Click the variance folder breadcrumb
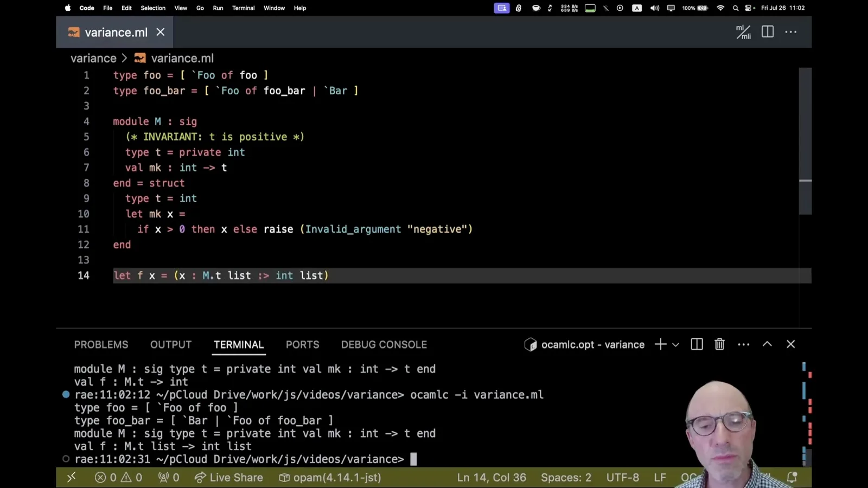The width and height of the screenshot is (868, 488). [93, 58]
